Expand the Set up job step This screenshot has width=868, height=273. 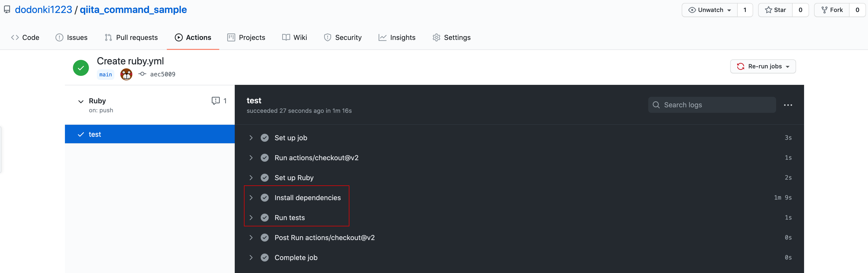pos(290,138)
